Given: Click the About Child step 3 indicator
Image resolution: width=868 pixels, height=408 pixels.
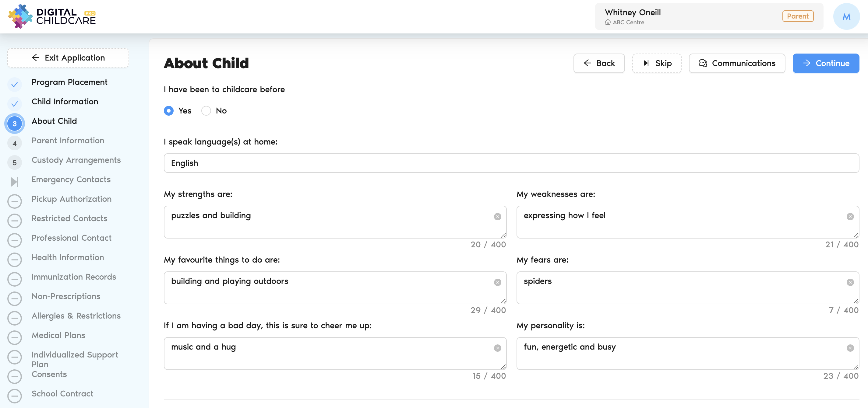Looking at the screenshot, I should pyautogui.click(x=15, y=124).
